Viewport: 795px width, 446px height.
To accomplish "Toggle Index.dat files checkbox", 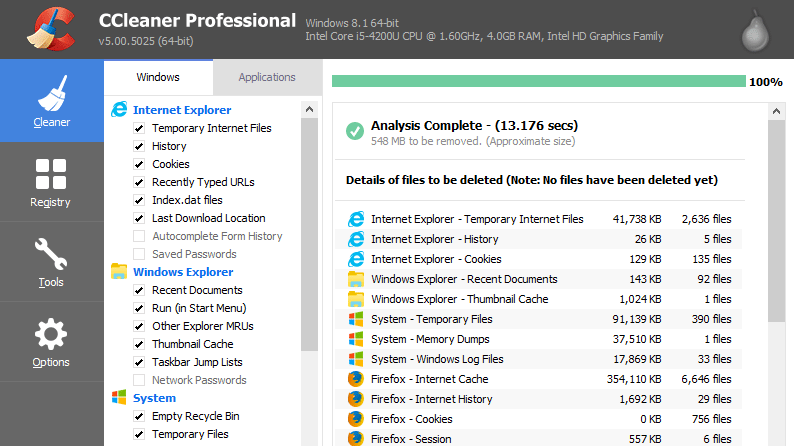I will 139,200.
